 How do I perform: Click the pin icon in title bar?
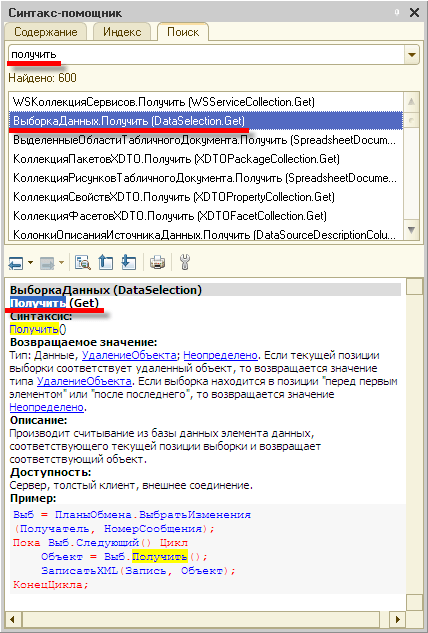pyautogui.click(x=397, y=13)
